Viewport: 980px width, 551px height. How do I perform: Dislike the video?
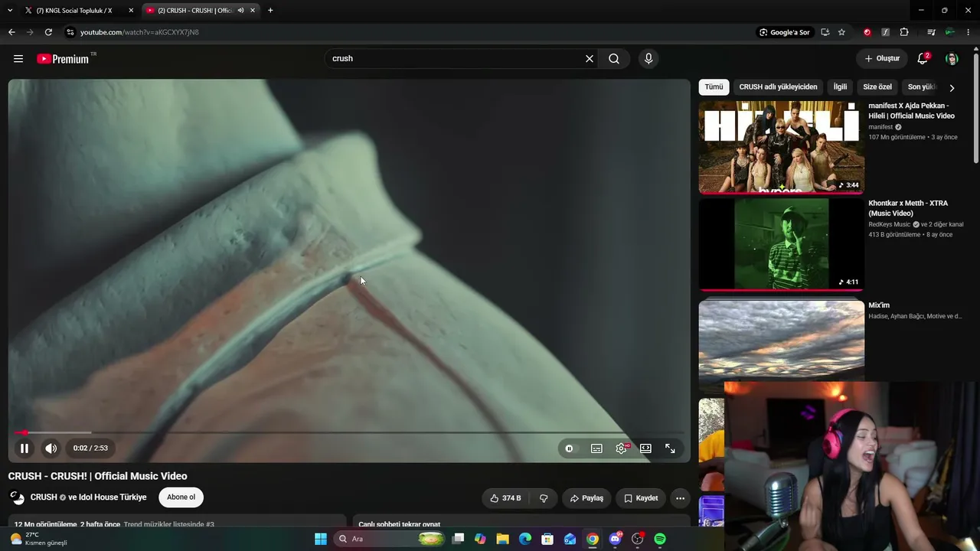click(x=544, y=498)
